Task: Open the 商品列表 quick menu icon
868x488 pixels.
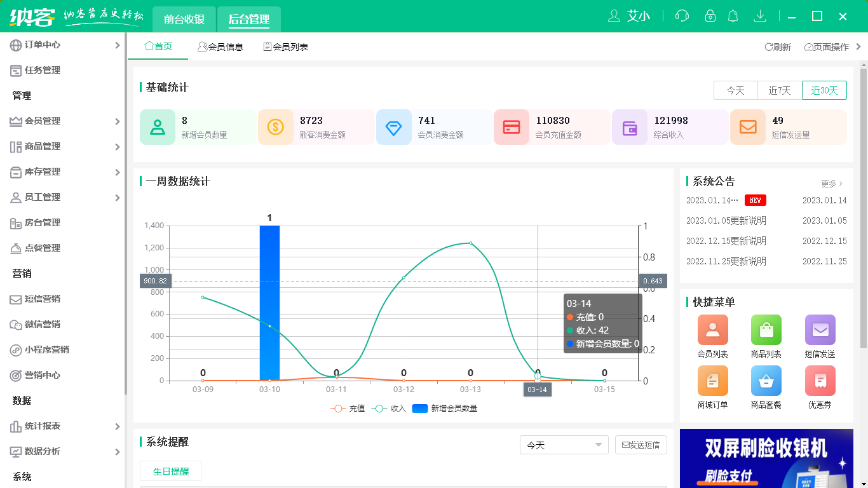Action: point(766,330)
